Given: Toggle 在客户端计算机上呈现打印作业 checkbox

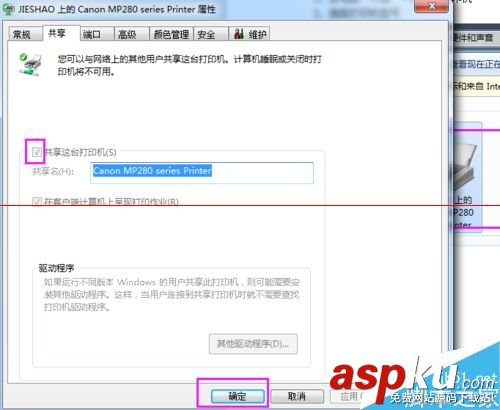Looking at the screenshot, I should (37, 201).
